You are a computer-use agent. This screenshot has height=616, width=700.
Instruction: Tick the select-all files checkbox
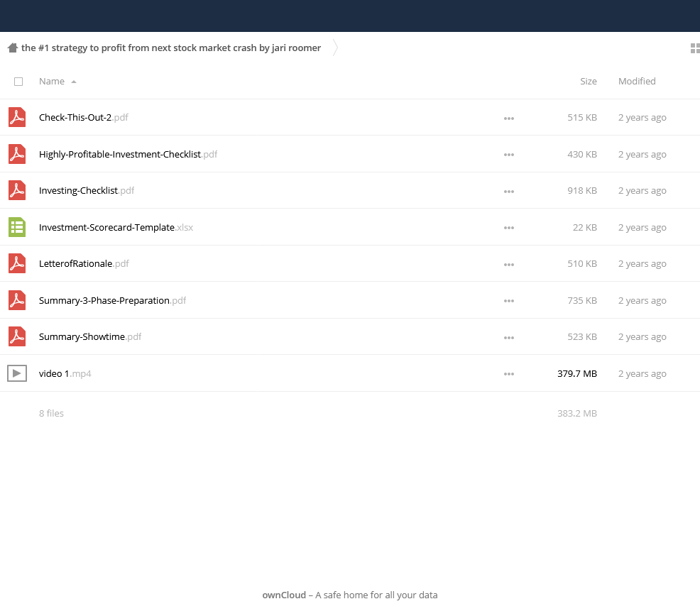[x=18, y=82]
